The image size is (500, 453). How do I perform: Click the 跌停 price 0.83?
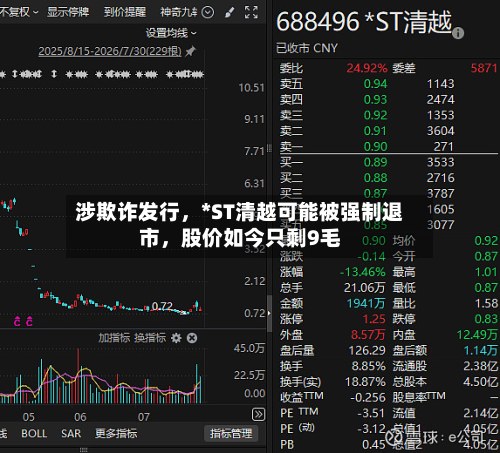coord(486,319)
